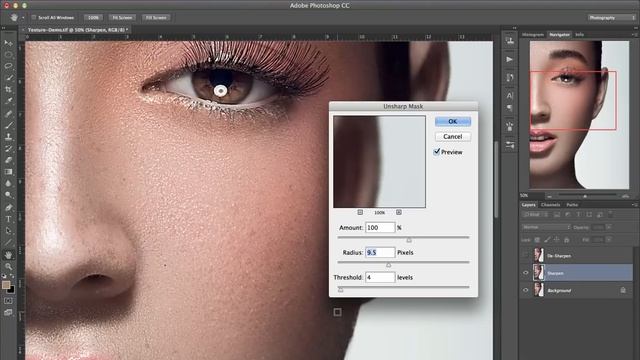Change screen mode icon at toolbar bottom
640x360 pixels.
[x=8, y=313]
